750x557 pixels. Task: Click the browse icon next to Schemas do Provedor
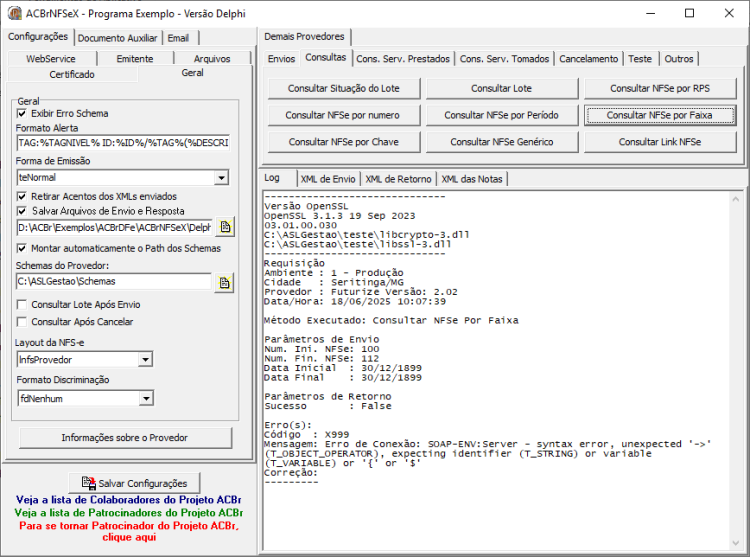[x=224, y=283]
